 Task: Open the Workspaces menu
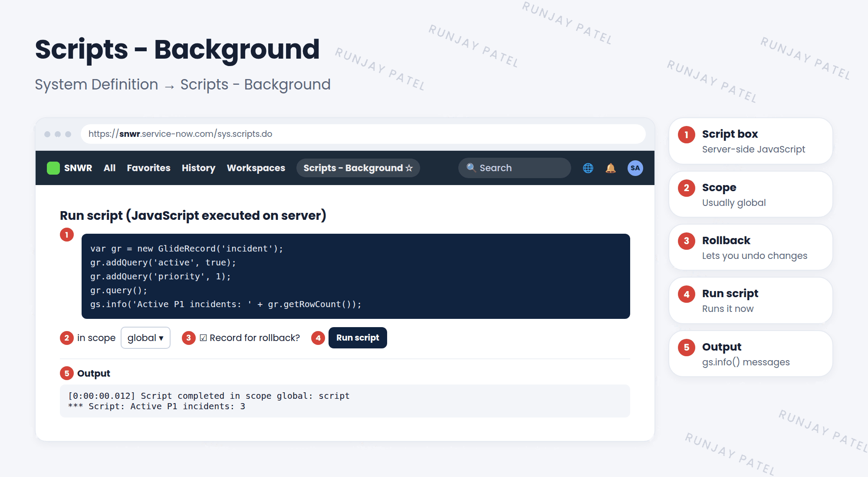click(x=256, y=168)
